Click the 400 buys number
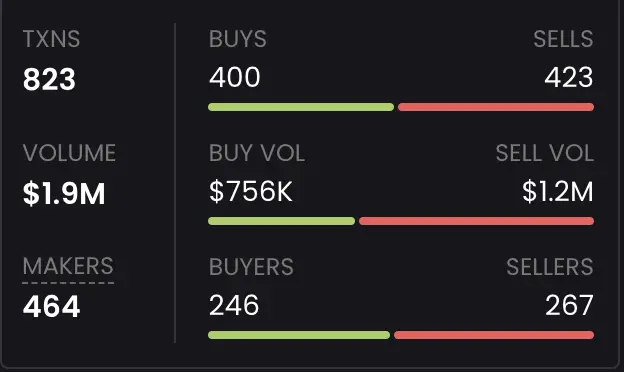Image resolution: width=624 pixels, height=372 pixels. (x=234, y=77)
